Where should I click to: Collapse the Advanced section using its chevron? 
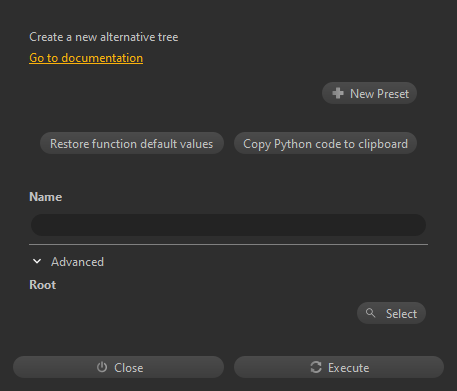click(37, 262)
